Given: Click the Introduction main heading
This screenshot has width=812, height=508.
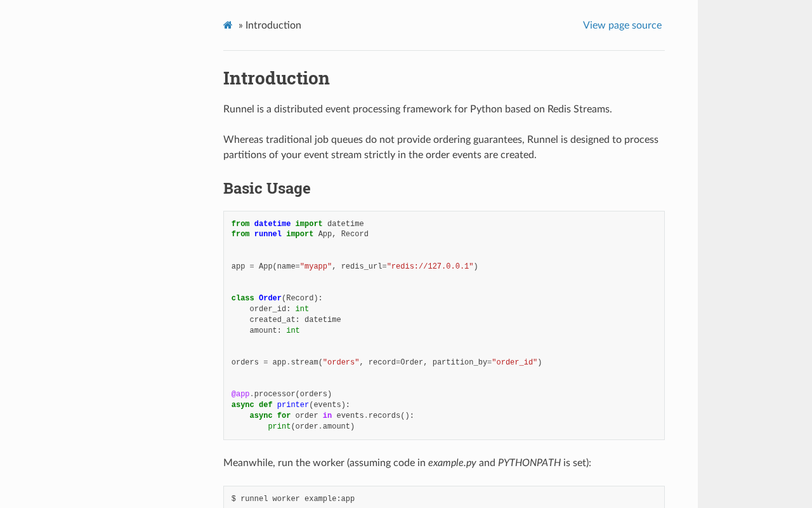Looking at the screenshot, I should [x=277, y=78].
